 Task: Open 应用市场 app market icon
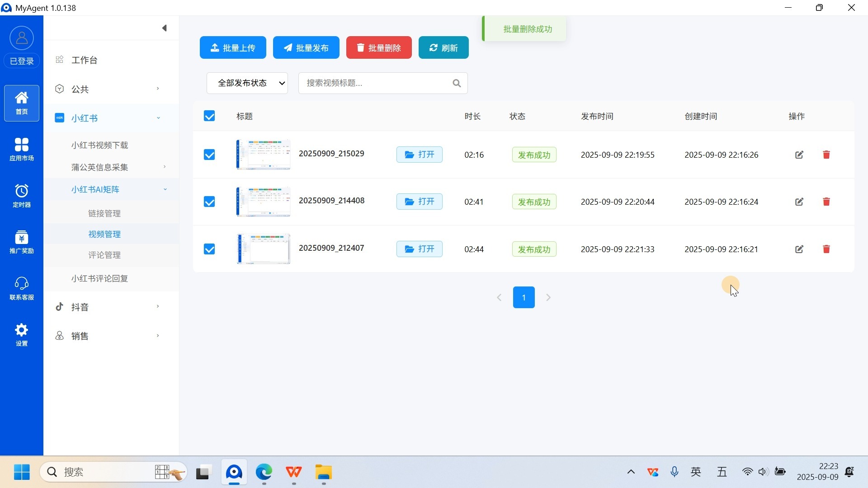22,150
